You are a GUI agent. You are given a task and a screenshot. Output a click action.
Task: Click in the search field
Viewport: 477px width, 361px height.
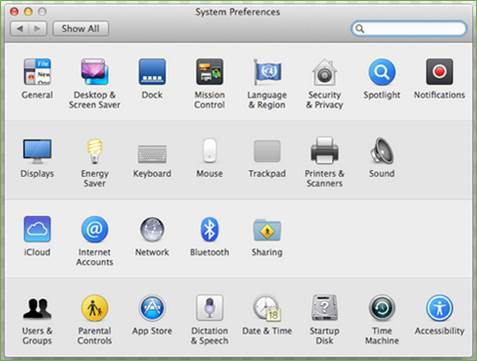click(x=409, y=29)
